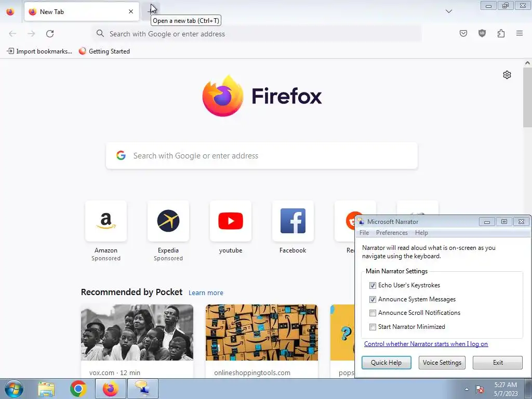Viewport: 532px width, 399px height.
Task: Open a new tab with plus button
Action: (x=152, y=11)
